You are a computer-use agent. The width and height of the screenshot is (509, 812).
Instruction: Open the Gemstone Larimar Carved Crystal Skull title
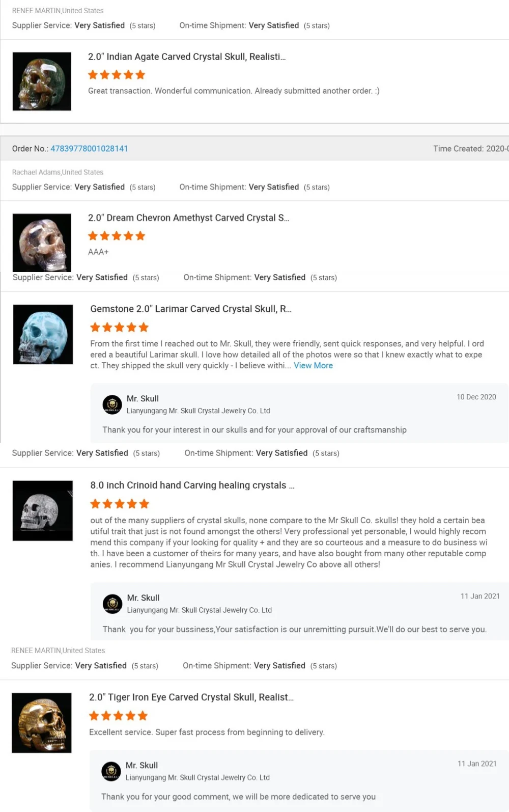pos(191,309)
